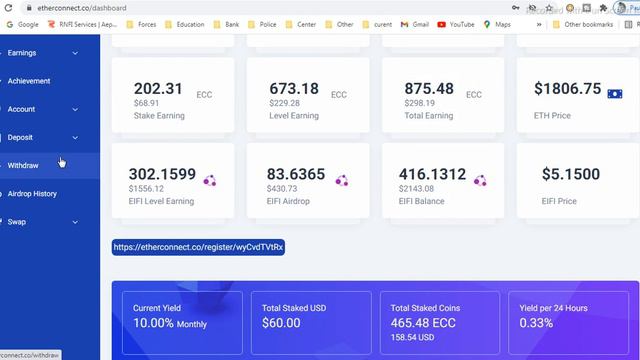Click the Total Staked USD $60.00 box
The image size is (640, 360).
(x=311, y=322)
